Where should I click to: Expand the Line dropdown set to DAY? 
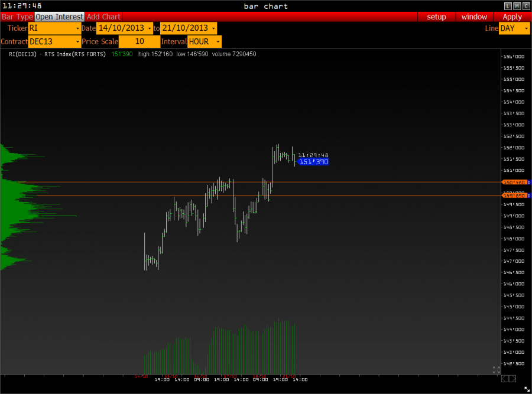pos(514,28)
